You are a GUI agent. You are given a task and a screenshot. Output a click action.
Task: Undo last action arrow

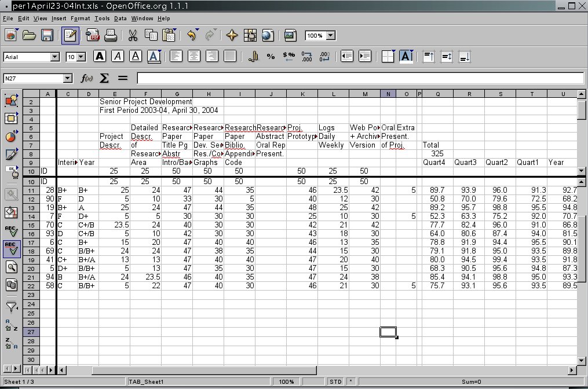tap(192, 36)
